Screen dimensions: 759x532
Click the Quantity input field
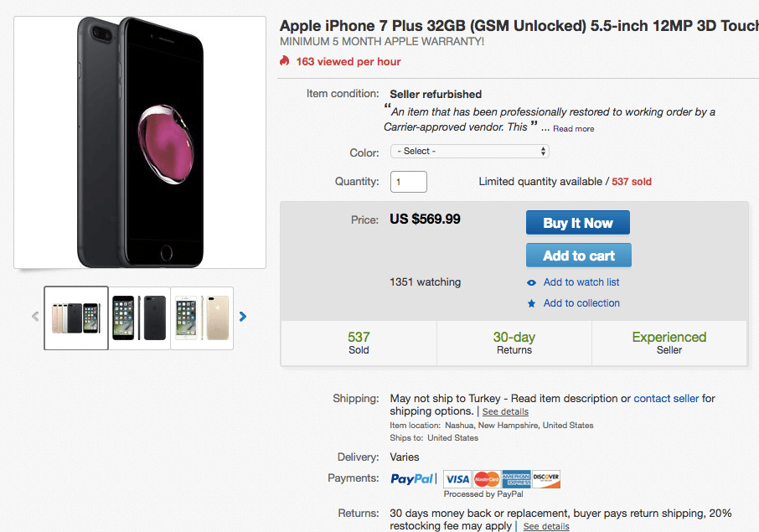coord(408,181)
